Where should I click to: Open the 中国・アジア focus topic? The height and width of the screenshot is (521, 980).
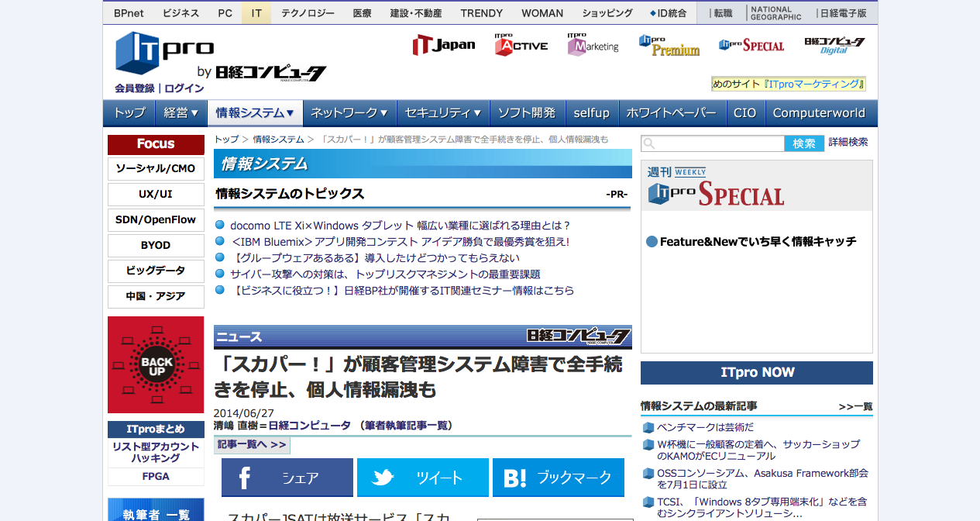pyautogui.click(x=156, y=297)
